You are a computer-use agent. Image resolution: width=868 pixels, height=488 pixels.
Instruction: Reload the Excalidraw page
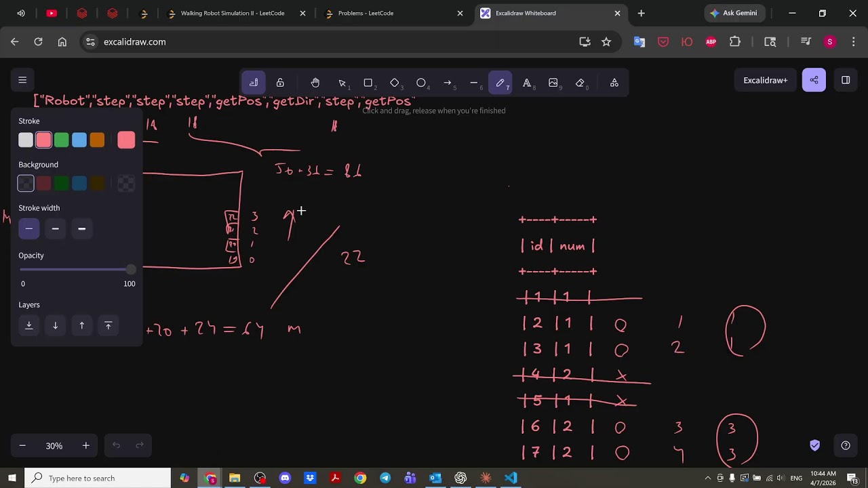click(39, 41)
